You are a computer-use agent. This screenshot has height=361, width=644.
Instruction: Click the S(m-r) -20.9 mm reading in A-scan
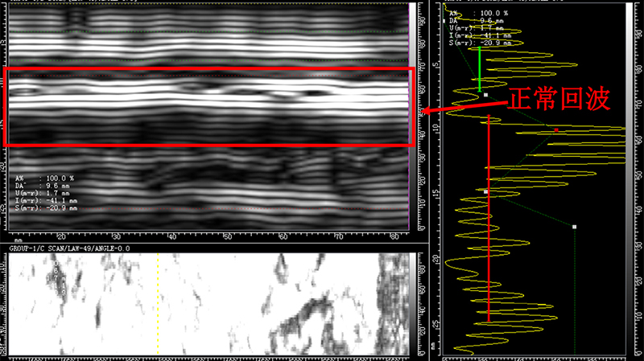(x=480, y=43)
